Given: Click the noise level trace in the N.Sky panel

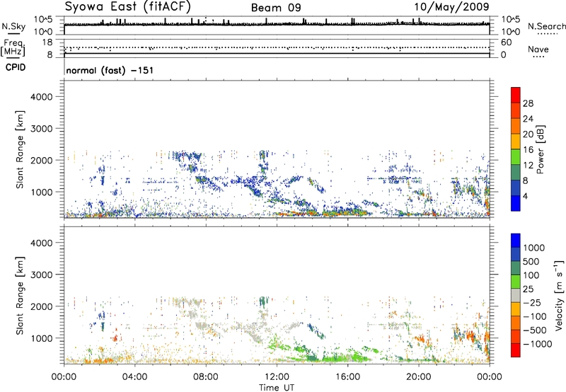Looking at the screenshot, I should [277, 24].
